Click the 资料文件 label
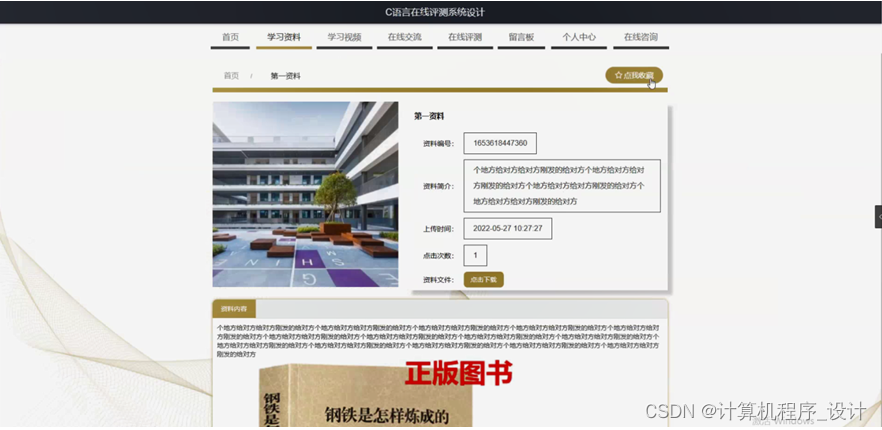This screenshot has width=882, height=430. click(x=438, y=280)
